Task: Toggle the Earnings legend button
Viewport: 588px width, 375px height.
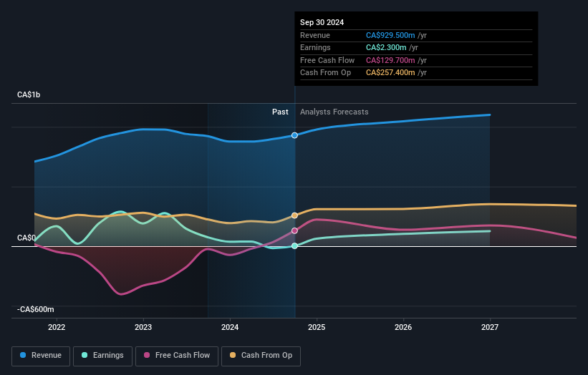Action: [x=102, y=356]
